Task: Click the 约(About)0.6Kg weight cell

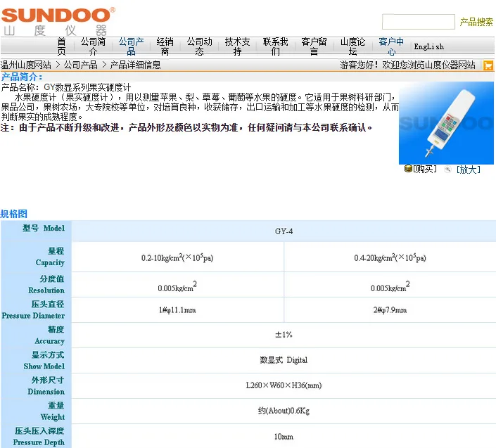Action: pyautogui.click(x=284, y=411)
